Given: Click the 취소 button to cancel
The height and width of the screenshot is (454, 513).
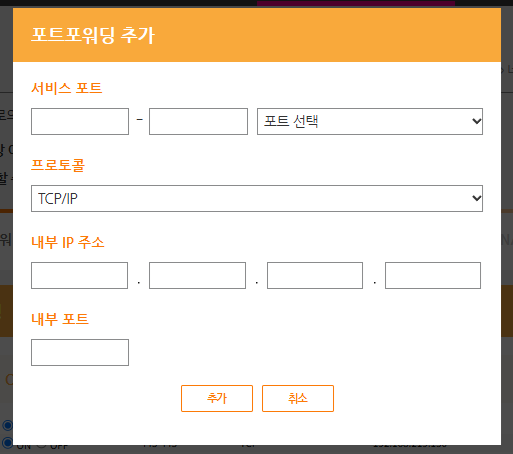Looking at the screenshot, I should pos(298,398).
